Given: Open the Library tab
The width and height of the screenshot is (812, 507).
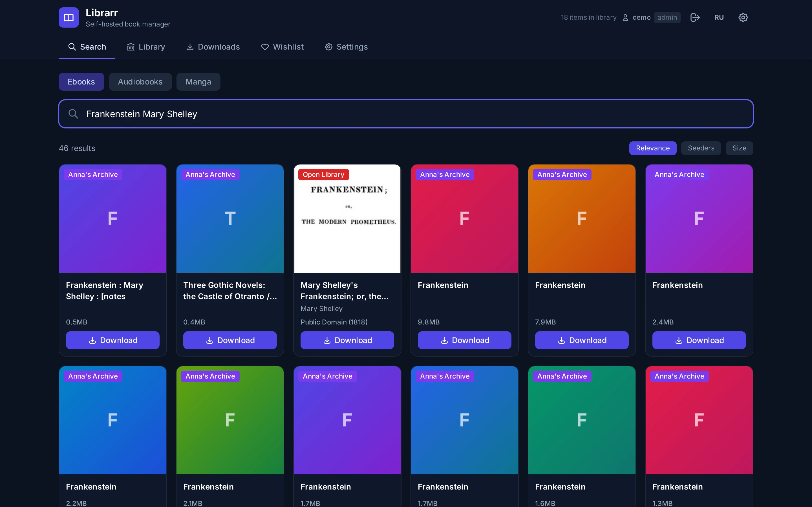Looking at the screenshot, I should [x=146, y=47].
